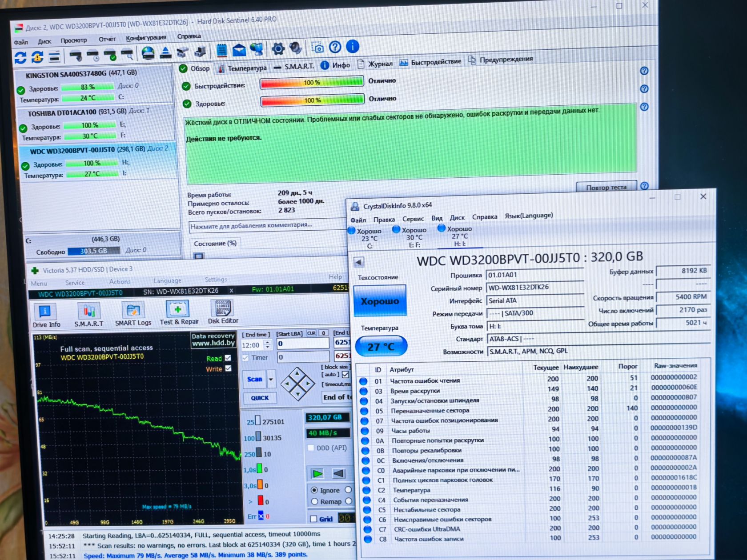The height and width of the screenshot is (560, 747).
Task: Switch to the Температура tab
Action: [x=243, y=68]
